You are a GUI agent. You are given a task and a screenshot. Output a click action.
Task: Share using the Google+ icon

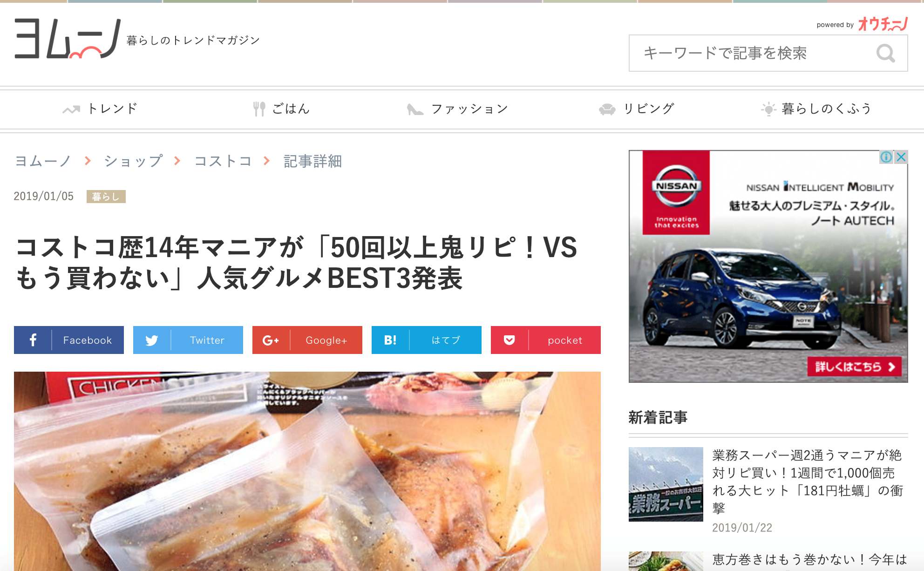[x=271, y=340]
